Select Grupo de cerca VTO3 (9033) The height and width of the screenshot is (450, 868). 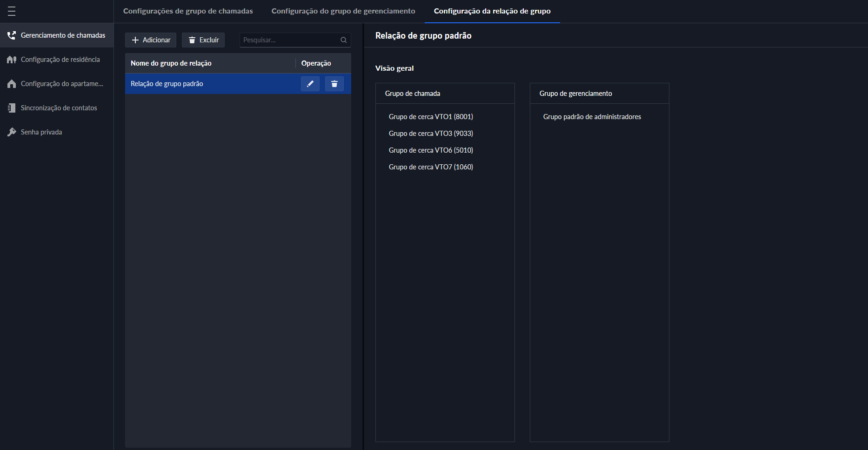[431, 134]
